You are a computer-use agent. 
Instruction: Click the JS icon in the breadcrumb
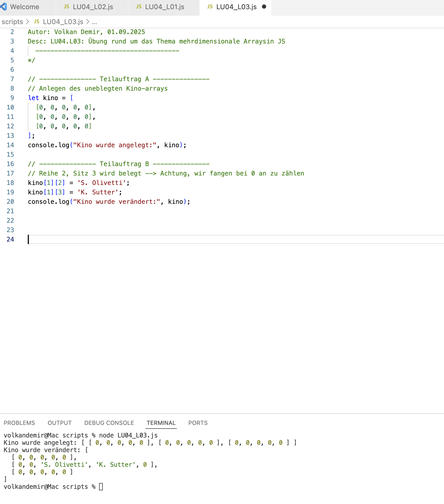click(37, 21)
